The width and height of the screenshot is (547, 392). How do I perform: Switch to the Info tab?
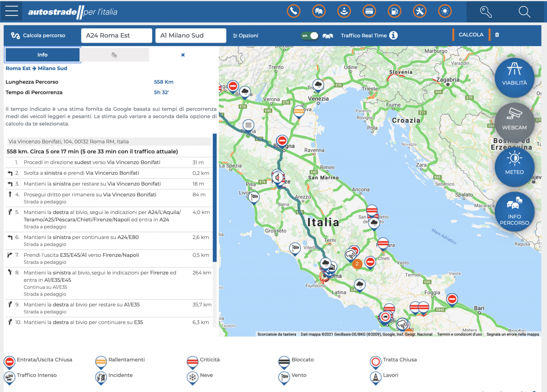(42, 55)
